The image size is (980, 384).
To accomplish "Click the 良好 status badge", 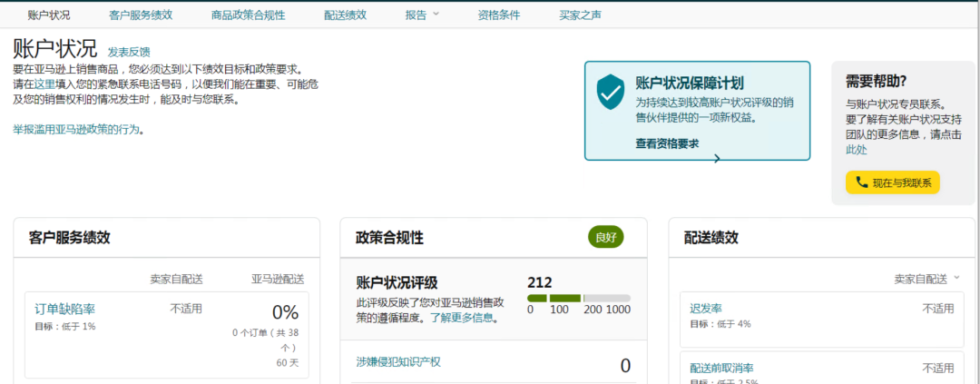I will [x=605, y=237].
